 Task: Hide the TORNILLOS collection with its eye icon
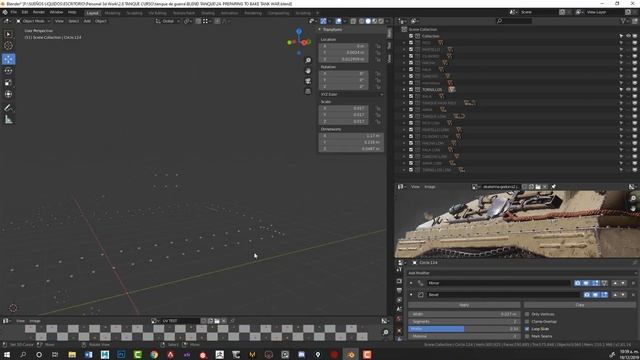tap(628, 89)
